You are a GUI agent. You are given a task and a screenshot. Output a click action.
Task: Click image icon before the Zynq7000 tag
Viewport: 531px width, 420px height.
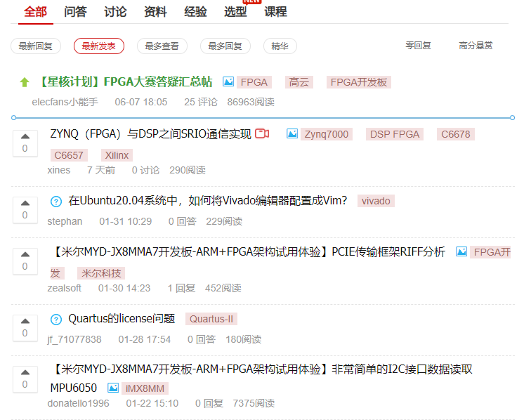pyautogui.click(x=292, y=133)
